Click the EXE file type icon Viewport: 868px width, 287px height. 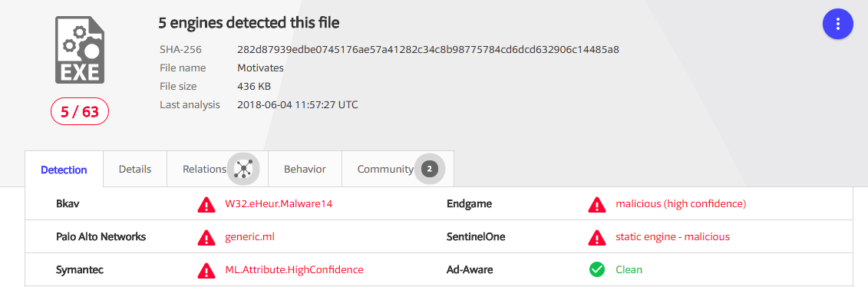[x=80, y=50]
